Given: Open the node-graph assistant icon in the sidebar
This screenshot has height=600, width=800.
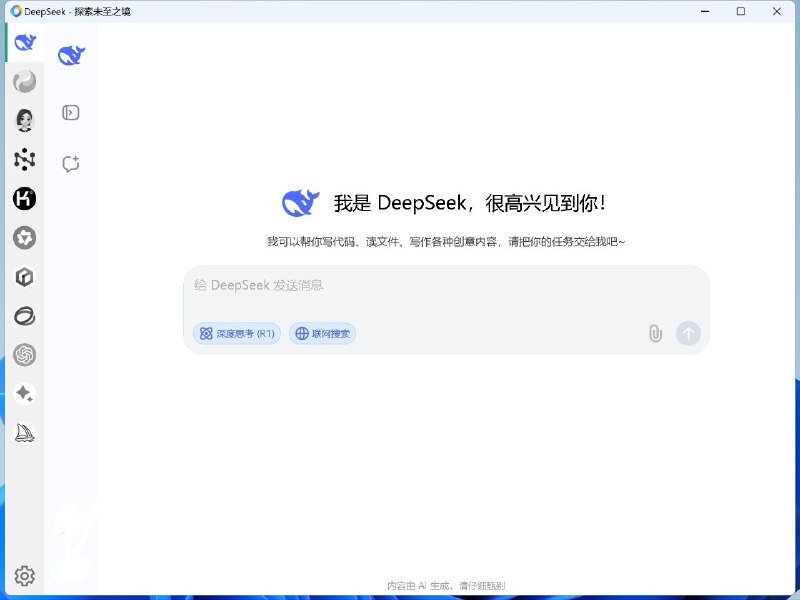Looking at the screenshot, I should click(x=24, y=159).
